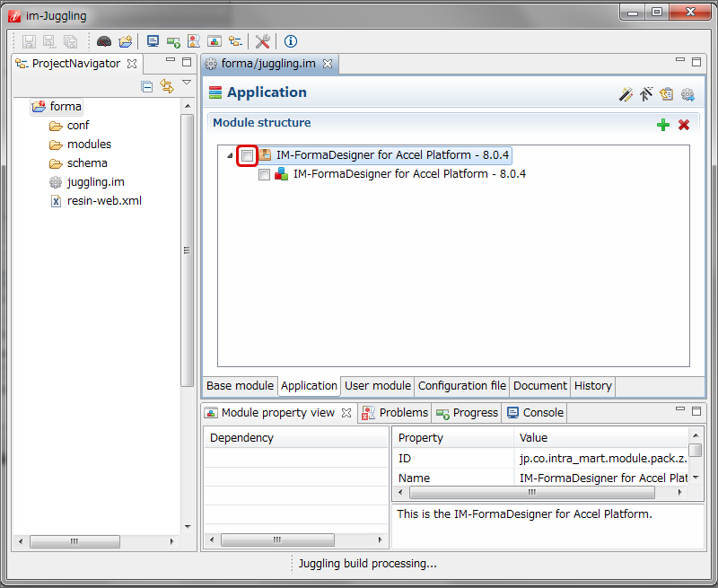Click the Value column header
Screen dimensions: 718x588
click(x=601, y=438)
